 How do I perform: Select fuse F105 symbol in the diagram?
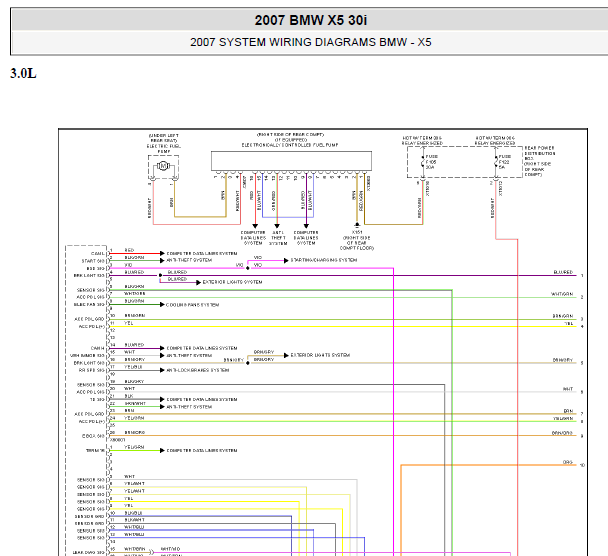pos(422,160)
